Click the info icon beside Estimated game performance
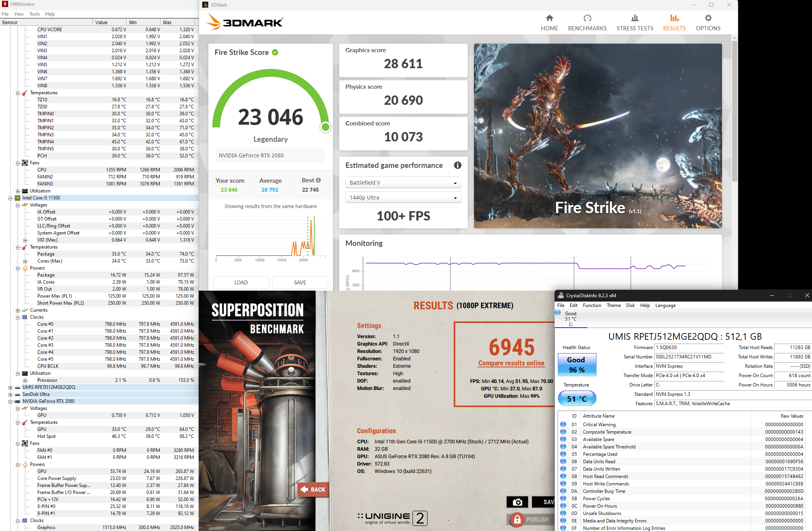 (x=458, y=165)
